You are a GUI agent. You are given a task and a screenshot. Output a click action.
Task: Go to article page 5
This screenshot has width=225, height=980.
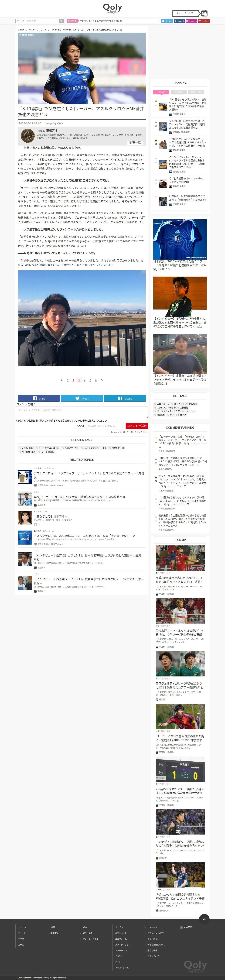click(x=90, y=380)
